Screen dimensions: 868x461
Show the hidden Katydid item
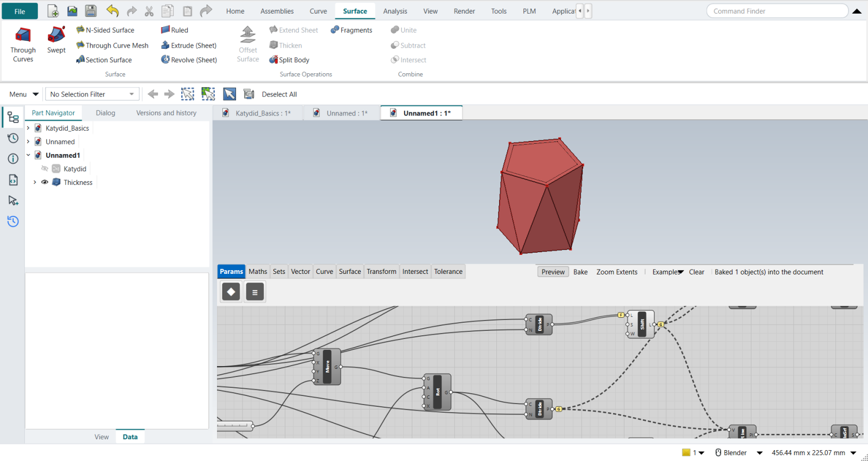(45, 169)
